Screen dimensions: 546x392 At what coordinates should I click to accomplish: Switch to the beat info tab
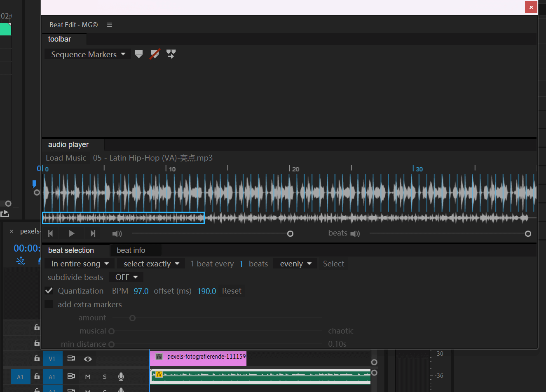click(x=131, y=250)
